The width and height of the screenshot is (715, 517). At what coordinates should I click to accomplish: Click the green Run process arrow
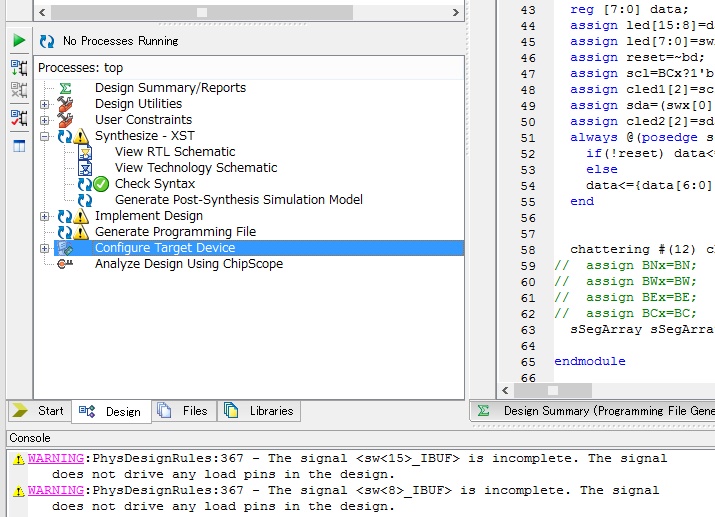(x=19, y=41)
